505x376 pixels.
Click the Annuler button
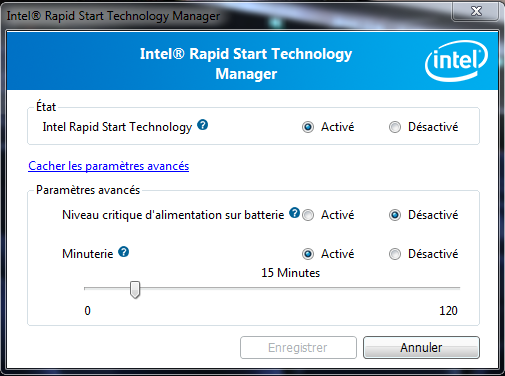[421, 347]
